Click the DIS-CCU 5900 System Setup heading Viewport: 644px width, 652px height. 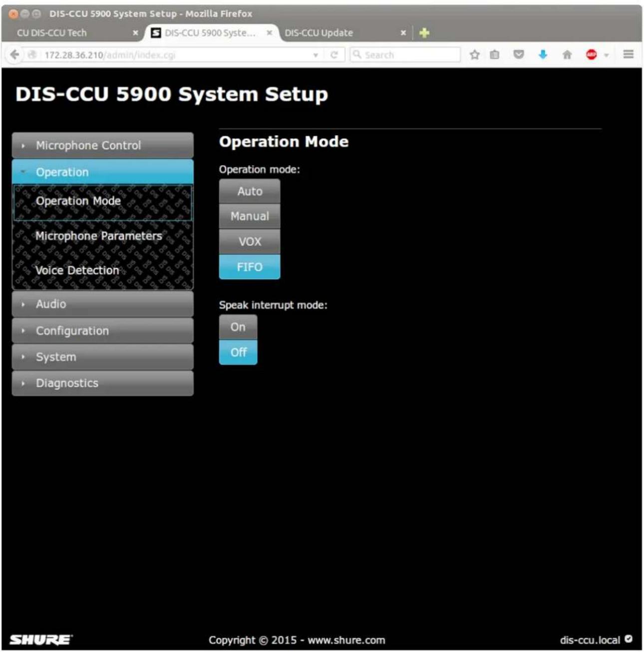pyautogui.click(x=172, y=94)
